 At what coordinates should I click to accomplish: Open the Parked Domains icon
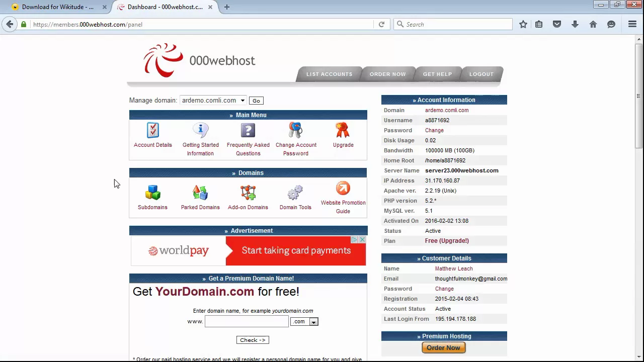pos(200,193)
